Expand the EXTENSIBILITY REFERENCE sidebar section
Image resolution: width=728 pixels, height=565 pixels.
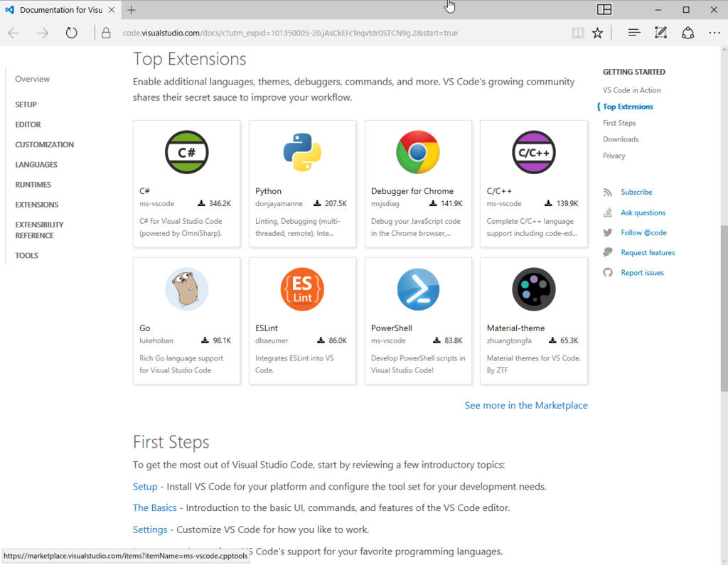pos(39,230)
